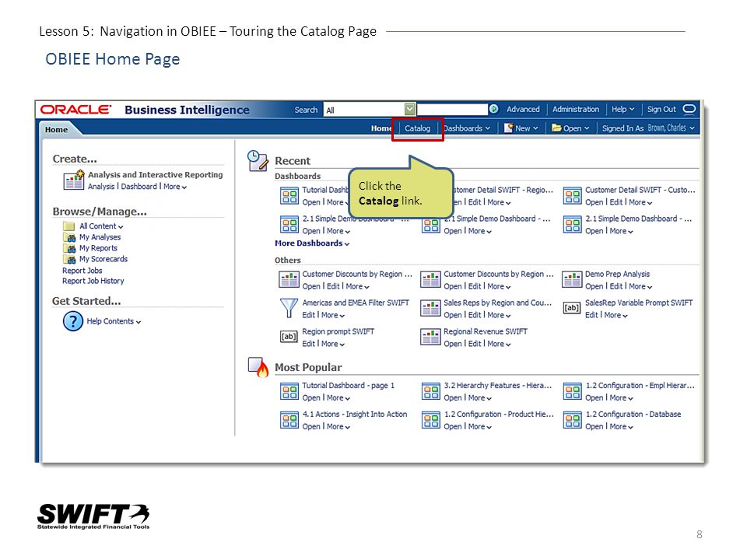Click the 4.1 Actions - Insight Into Action icon
The height and width of the screenshot is (560, 747).
tap(289, 420)
